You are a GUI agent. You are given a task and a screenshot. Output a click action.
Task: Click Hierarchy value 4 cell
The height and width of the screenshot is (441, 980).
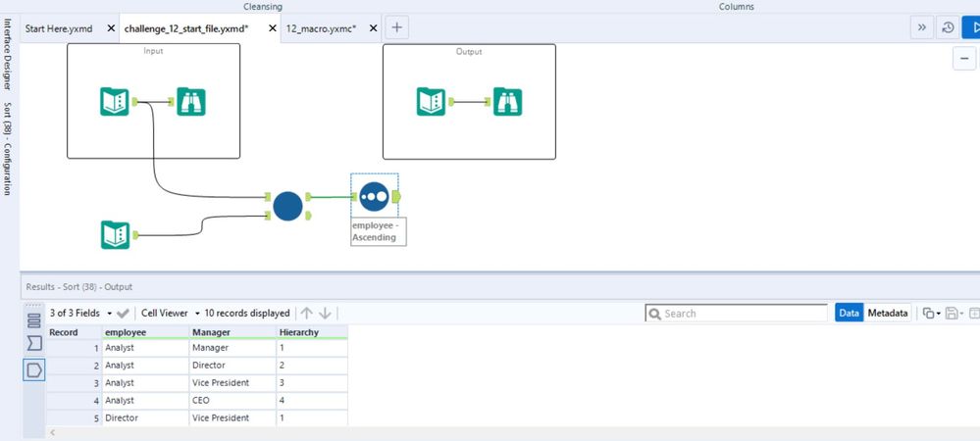[312, 400]
